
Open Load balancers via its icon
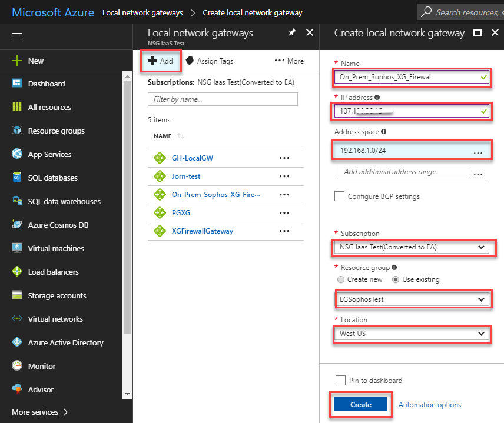pos(17,272)
